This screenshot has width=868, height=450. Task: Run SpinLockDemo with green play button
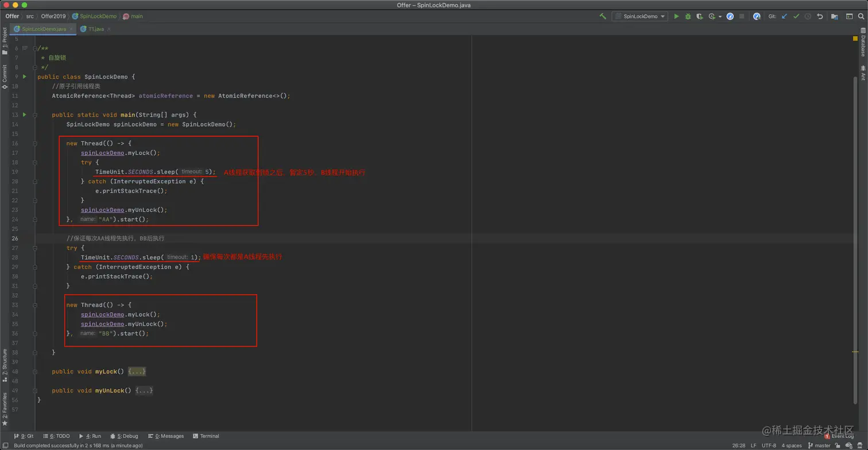point(676,17)
